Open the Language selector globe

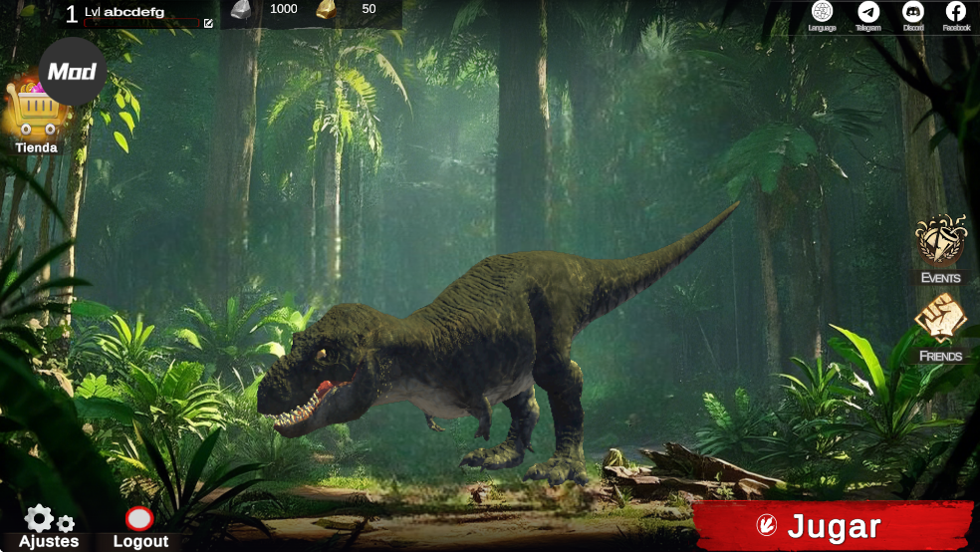click(x=822, y=12)
